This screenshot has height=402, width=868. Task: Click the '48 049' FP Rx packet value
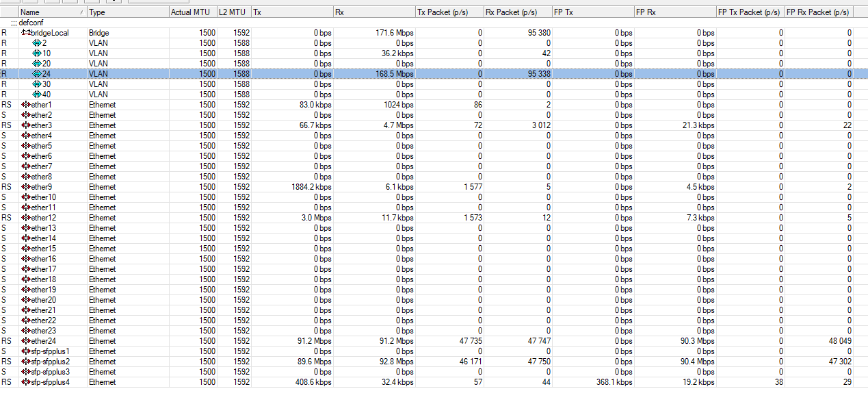[x=839, y=341]
